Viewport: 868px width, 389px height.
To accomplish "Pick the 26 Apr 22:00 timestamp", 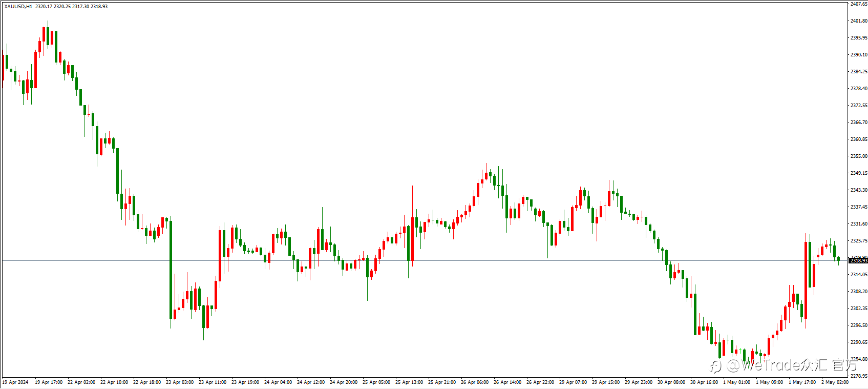I will pos(540,382).
